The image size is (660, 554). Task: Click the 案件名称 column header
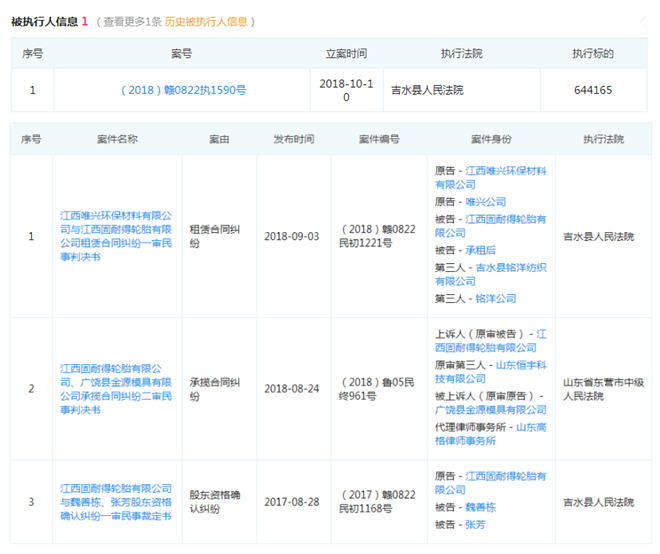pos(117,139)
